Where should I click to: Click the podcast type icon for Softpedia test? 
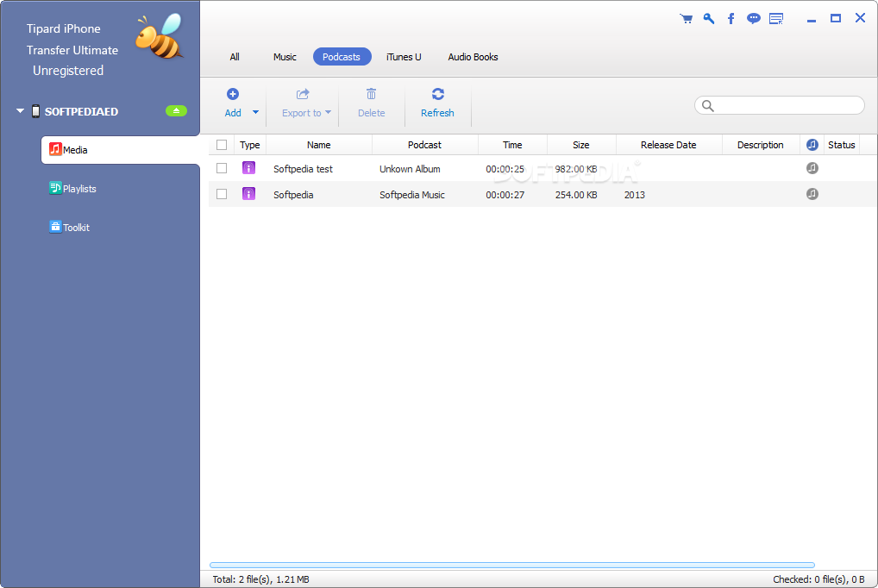click(x=248, y=168)
